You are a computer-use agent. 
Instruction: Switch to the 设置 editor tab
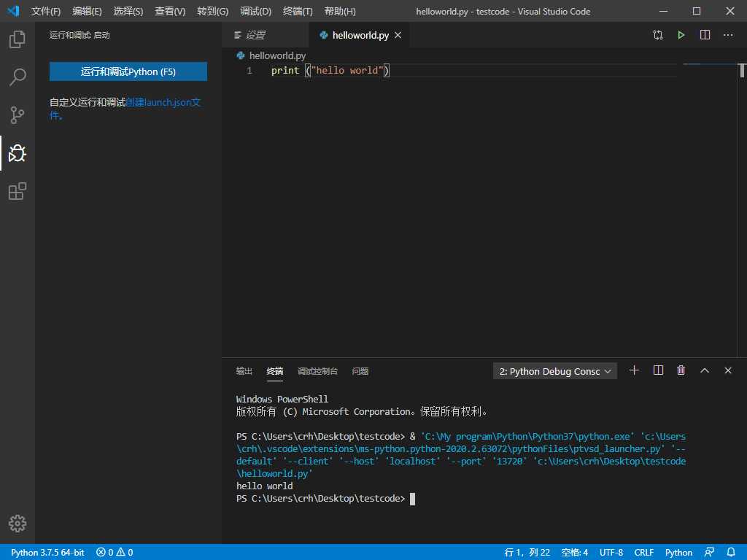pos(266,35)
